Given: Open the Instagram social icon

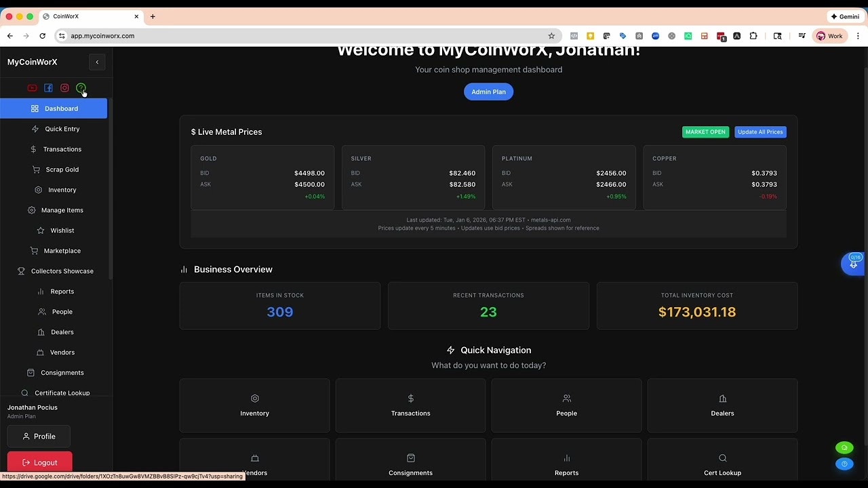Looking at the screenshot, I should pos(64,88).
